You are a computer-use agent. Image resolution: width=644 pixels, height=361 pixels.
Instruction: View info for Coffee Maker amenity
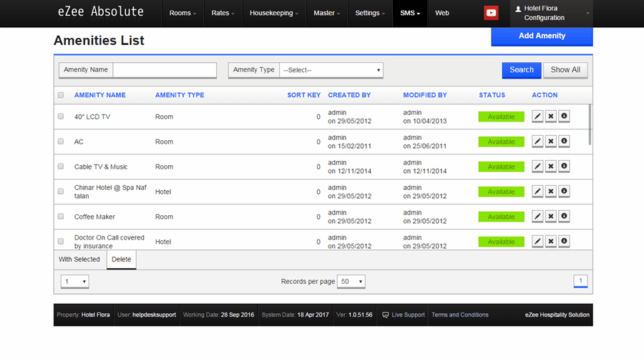(564, 217)
